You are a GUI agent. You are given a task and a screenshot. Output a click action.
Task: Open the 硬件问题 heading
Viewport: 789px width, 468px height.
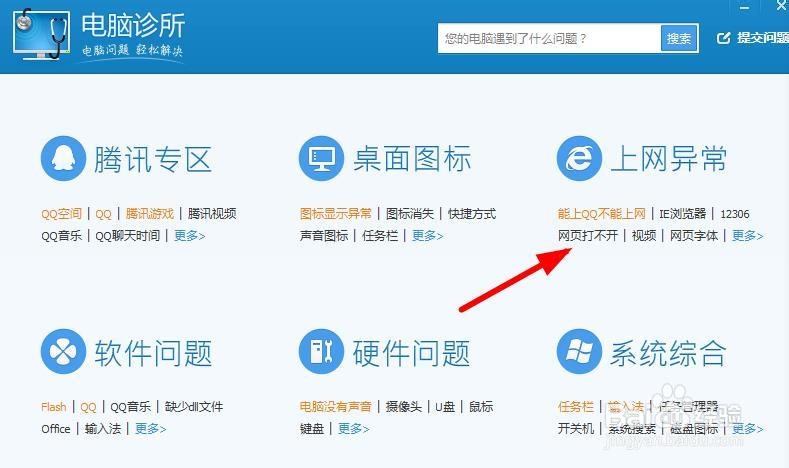[412, 352]
